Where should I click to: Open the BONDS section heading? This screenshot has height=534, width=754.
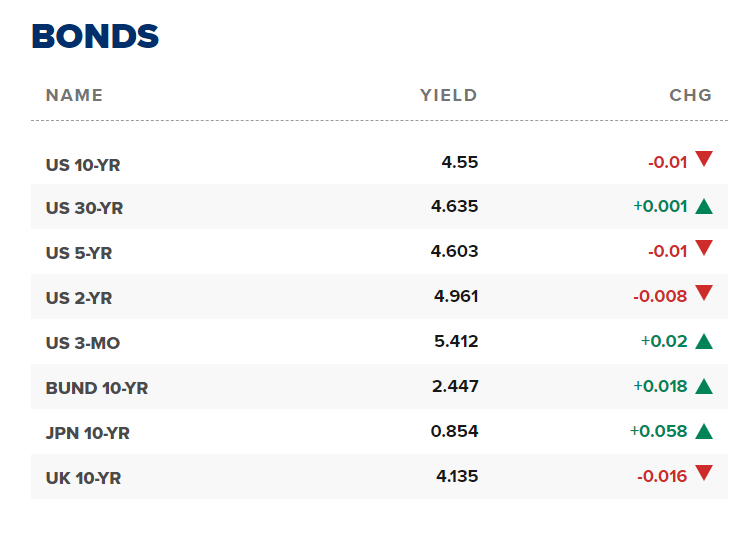point(95,37)
